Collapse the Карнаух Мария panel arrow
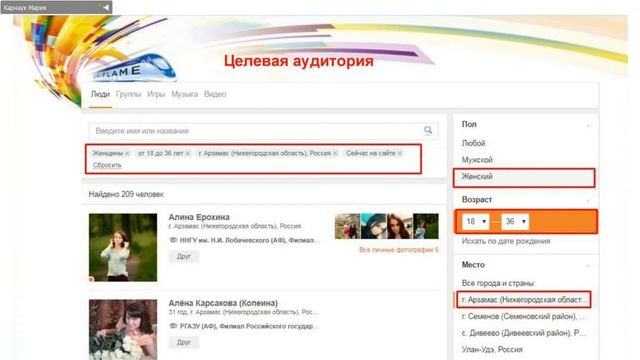Viewport: 640px width, 360px height. point(105,7)
